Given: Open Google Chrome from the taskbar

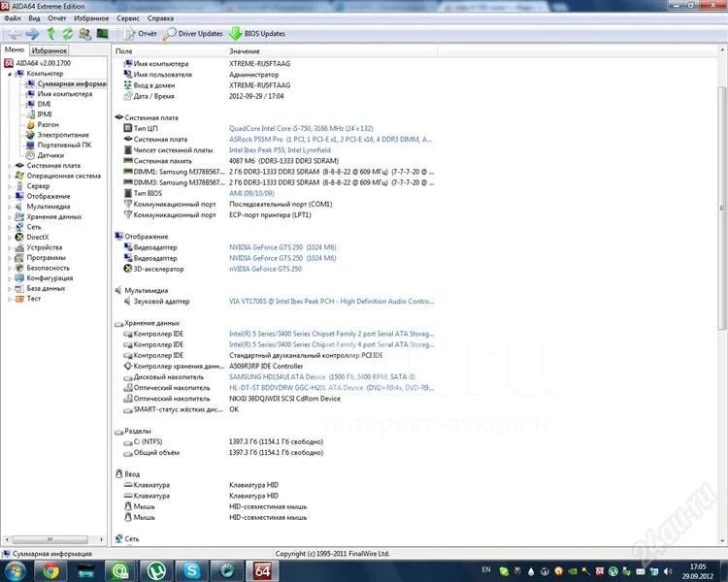Looking at the screenshot, I should point(50,570).
